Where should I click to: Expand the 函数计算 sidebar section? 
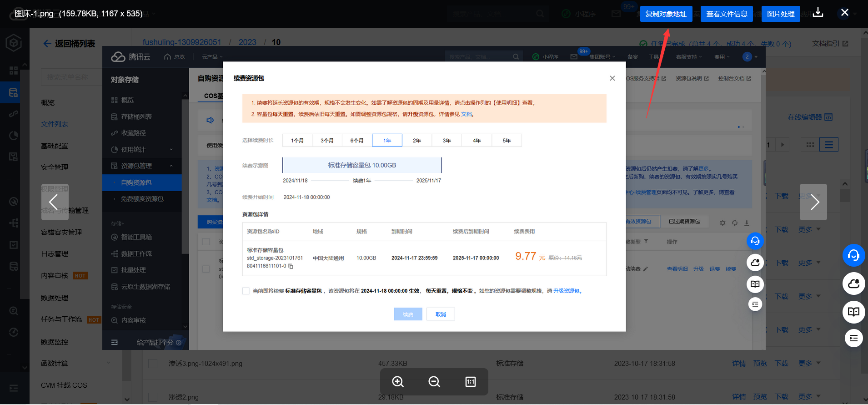pos(109,363)
